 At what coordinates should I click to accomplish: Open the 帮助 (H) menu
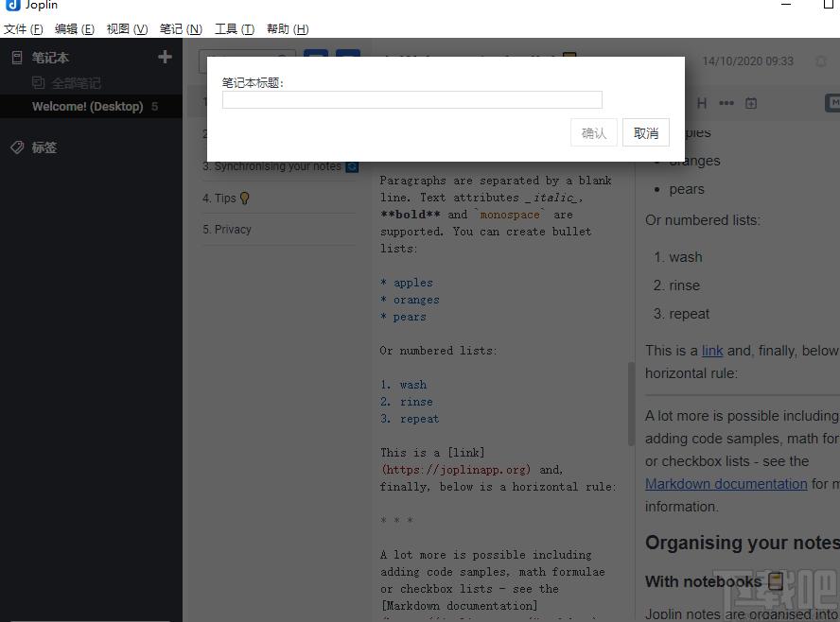click(288, 29)
